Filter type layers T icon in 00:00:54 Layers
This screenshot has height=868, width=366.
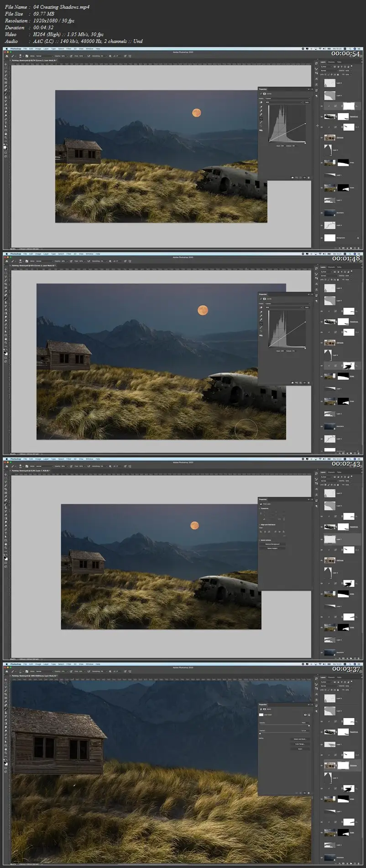342,67
